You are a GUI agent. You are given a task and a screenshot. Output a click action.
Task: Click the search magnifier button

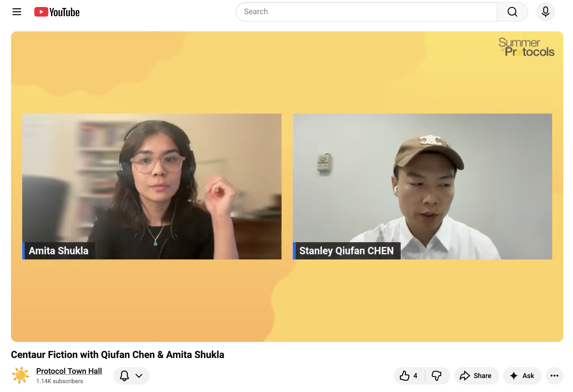(x=512, y=12)
